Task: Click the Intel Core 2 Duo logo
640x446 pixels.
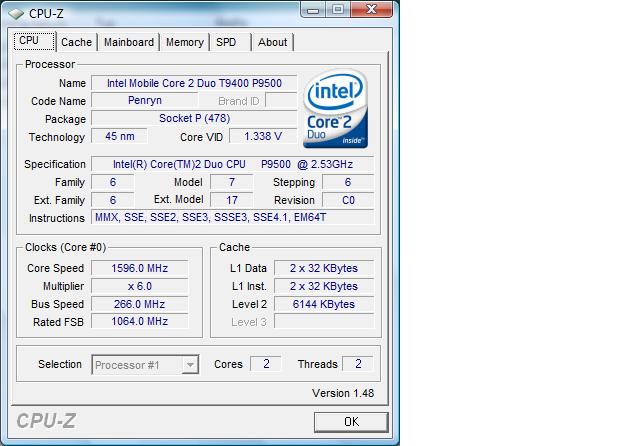Action: coord(335,109)
